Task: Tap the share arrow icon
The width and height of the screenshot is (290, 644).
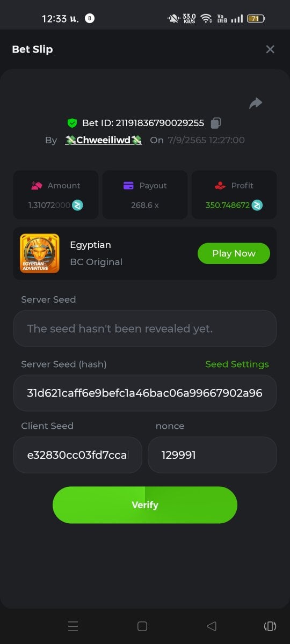Action: coord(256,103)
